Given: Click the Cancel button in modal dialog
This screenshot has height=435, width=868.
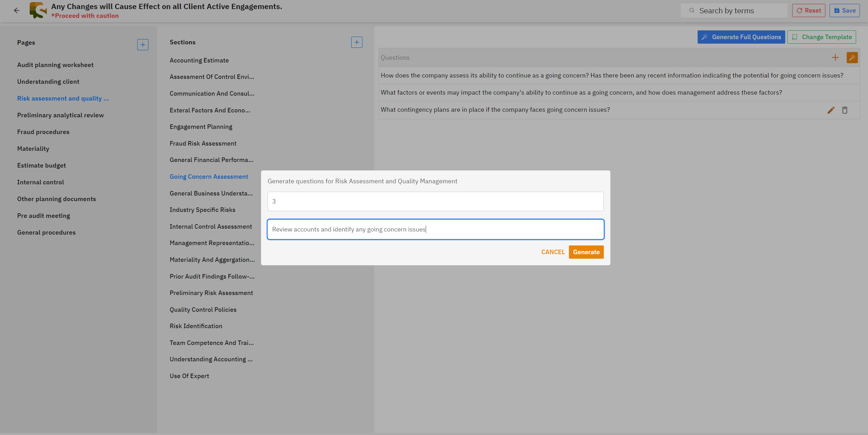Looking at the screenshot, I should [553, 252].
